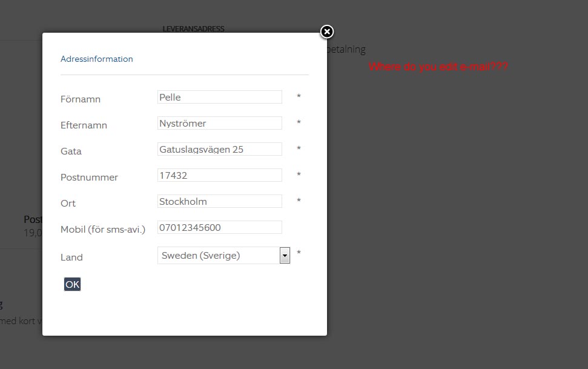Close the Adressinformation dialog with the X icon

327,32
